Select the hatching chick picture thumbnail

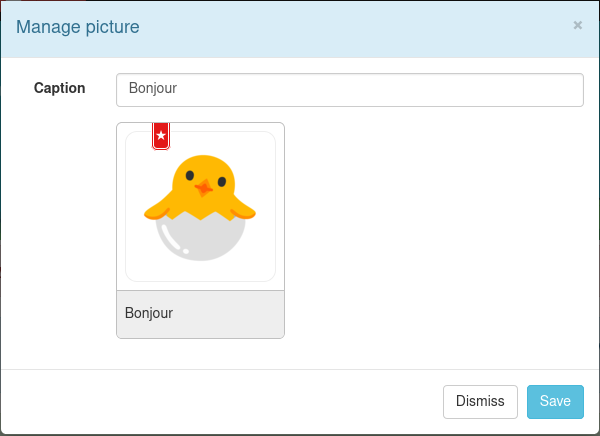point(200,207)
